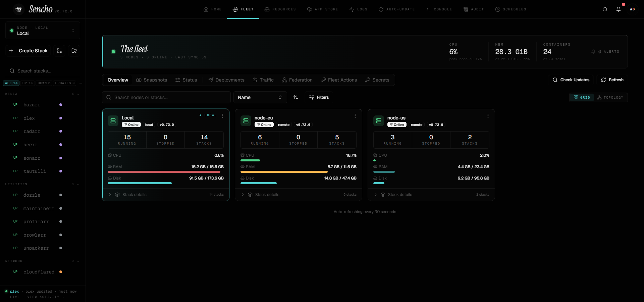
Task: Go to Audit in top navigation
Action: point(474,9)
